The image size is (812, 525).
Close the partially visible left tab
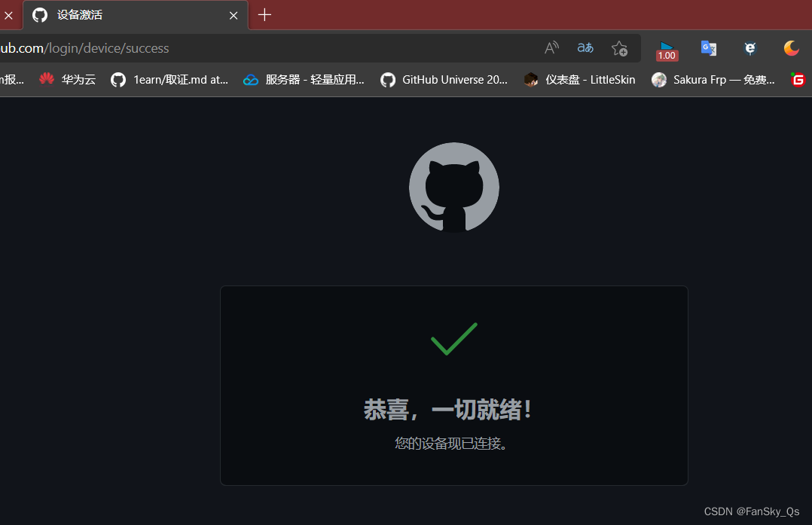(x=8, y=16)
